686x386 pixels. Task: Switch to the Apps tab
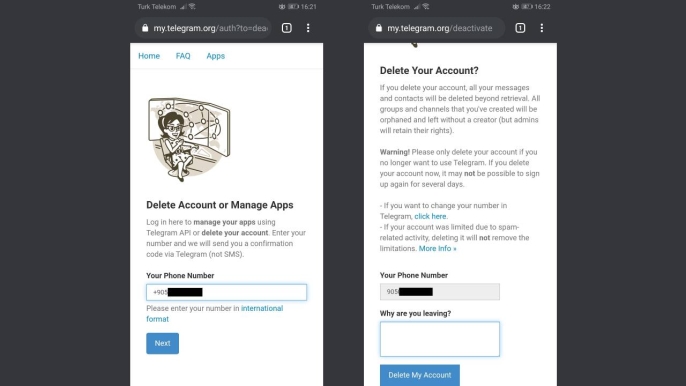(x=216, y=56)
